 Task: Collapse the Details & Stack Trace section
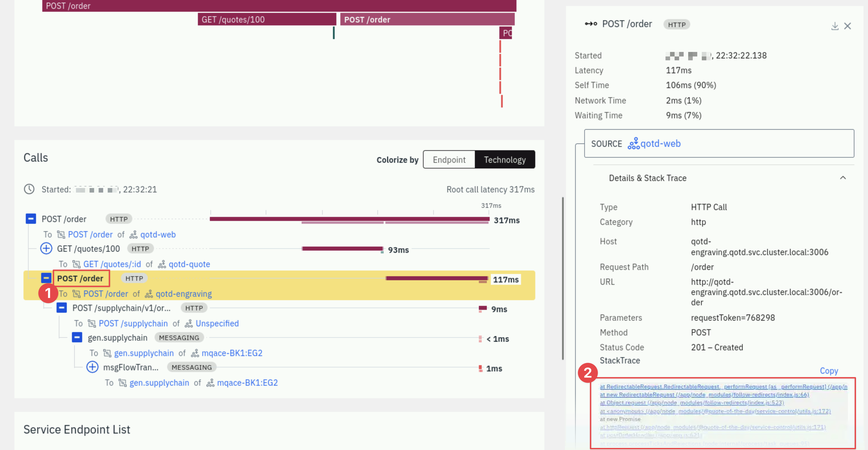coord(843,178)
